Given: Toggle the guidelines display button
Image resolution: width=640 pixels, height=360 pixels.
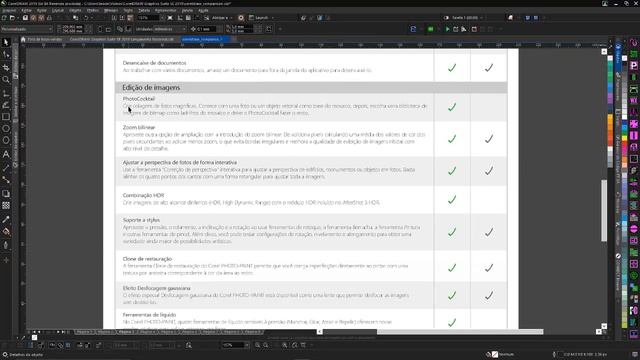Looking at the screenshot, I should [x=198, y=18].
